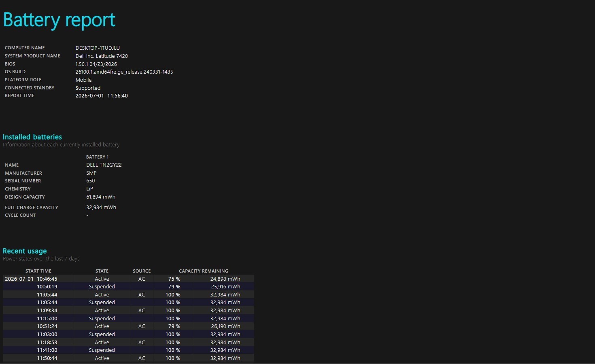Select the battery name DELL TN2GY22
The image size is (595, 364).
click(x=104, y=165)
